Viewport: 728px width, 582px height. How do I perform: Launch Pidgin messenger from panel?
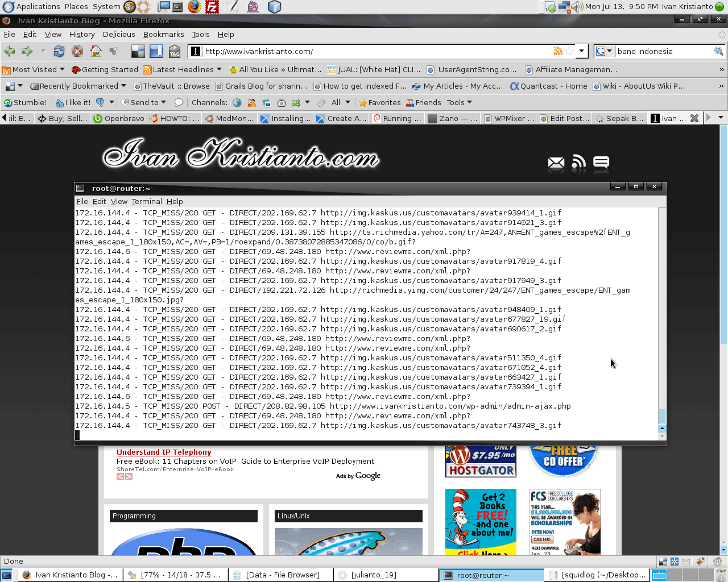253,7
